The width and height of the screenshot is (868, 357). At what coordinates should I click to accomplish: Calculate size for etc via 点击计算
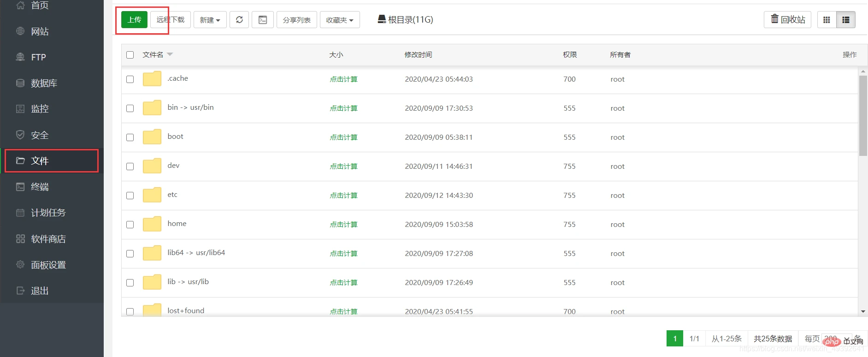pos(343,196)
